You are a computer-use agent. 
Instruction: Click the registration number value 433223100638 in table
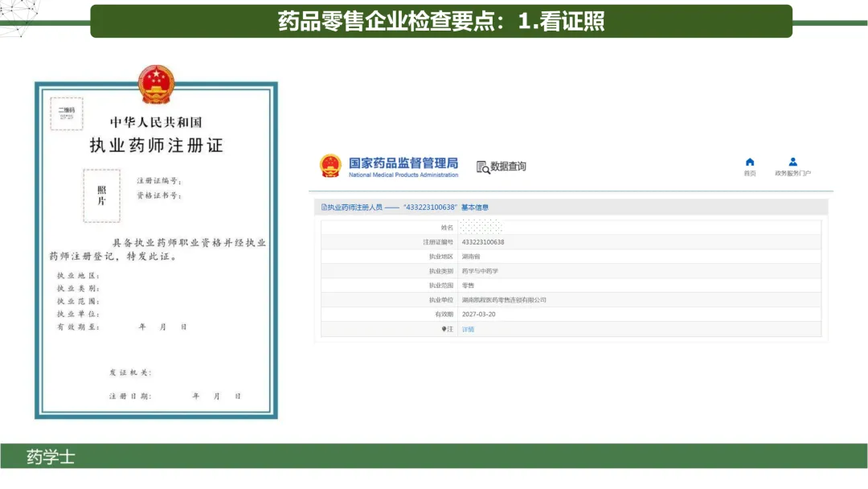(x=483, y=242)
